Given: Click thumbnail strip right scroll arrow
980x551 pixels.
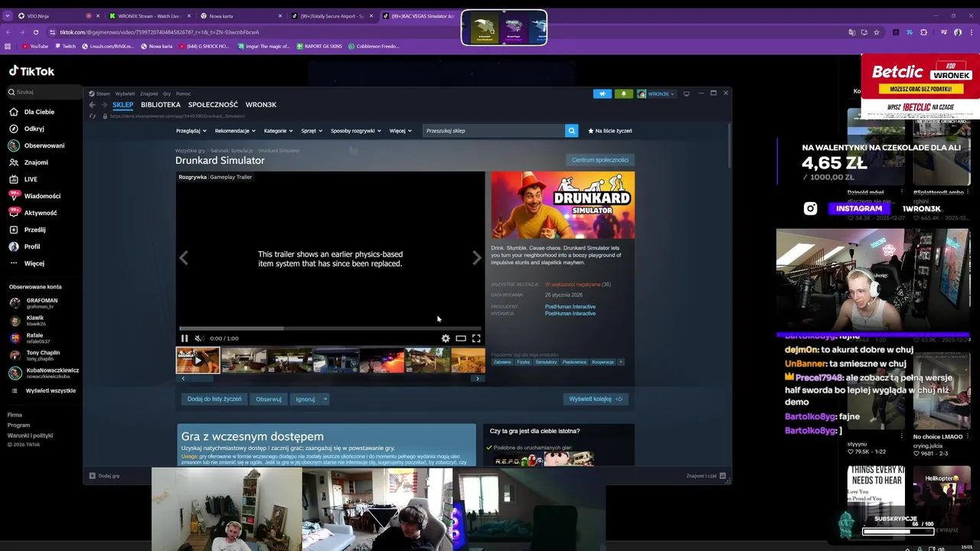Looking at the screenshot, I should click(x=478, y=378).
